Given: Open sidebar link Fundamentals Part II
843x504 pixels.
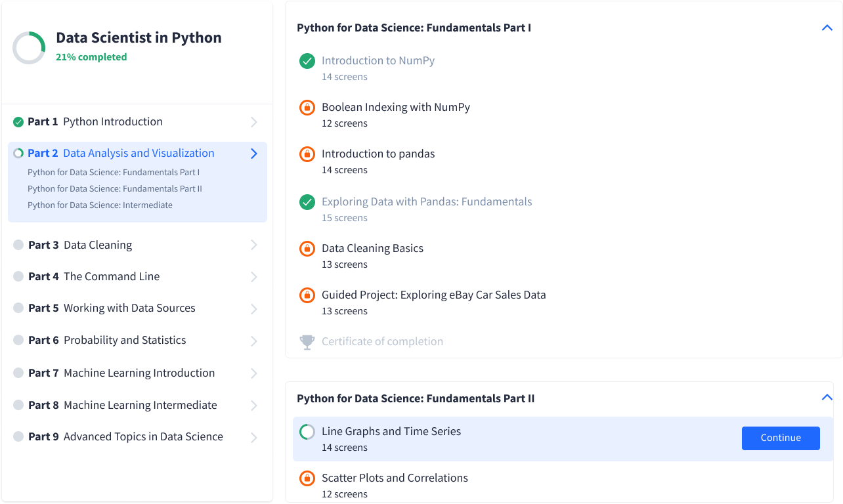Looking at the screenshot, I should [115, 189].
